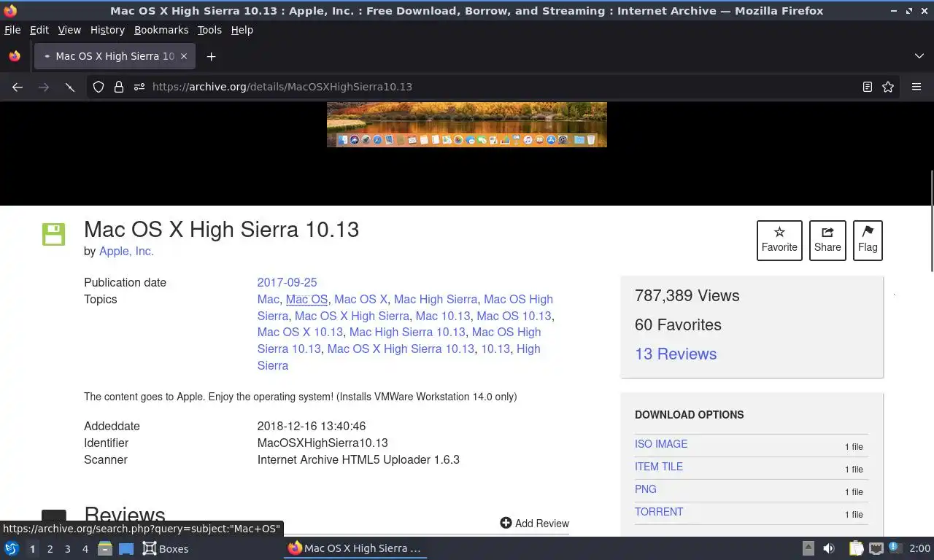Open the 2017-09-25 publication date link
934x560 pixels.
click(287, 282)
